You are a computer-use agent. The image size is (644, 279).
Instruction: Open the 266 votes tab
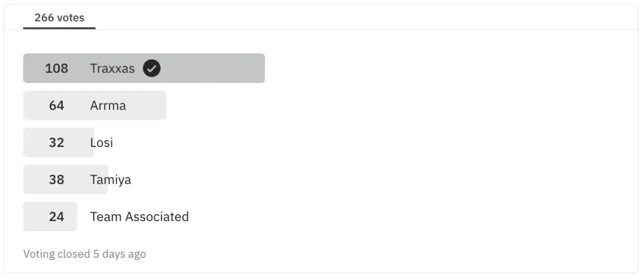click(59, 18)
